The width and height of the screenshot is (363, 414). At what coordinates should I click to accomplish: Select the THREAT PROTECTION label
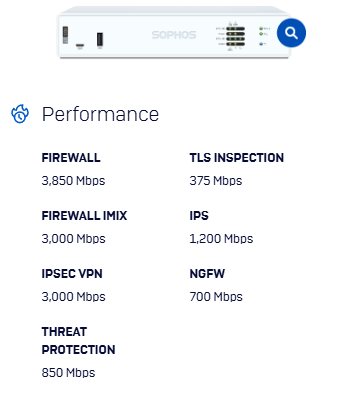78,341
